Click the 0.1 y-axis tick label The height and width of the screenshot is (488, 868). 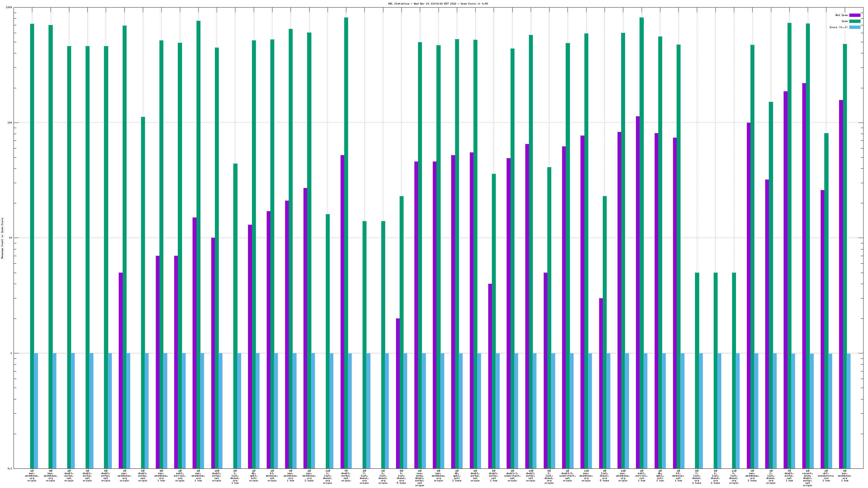10,468
